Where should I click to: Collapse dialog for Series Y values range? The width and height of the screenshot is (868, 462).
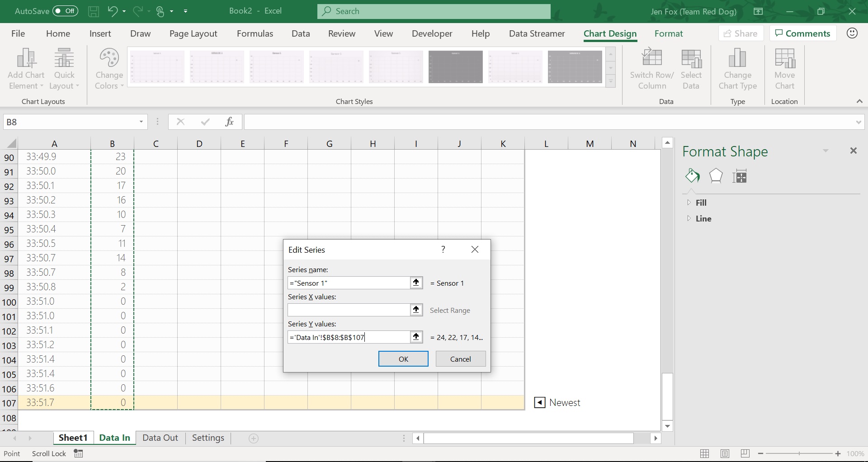(x=416, y=337)
